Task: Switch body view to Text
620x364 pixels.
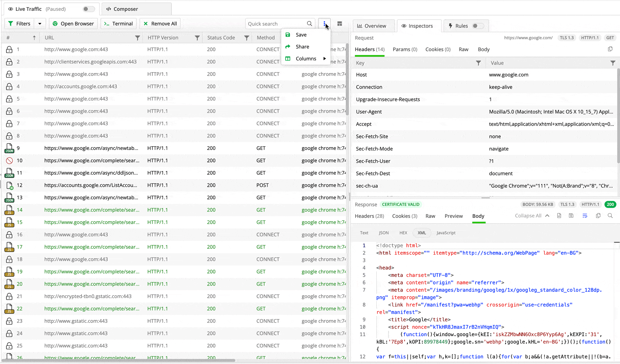Action: click(364, 233)
